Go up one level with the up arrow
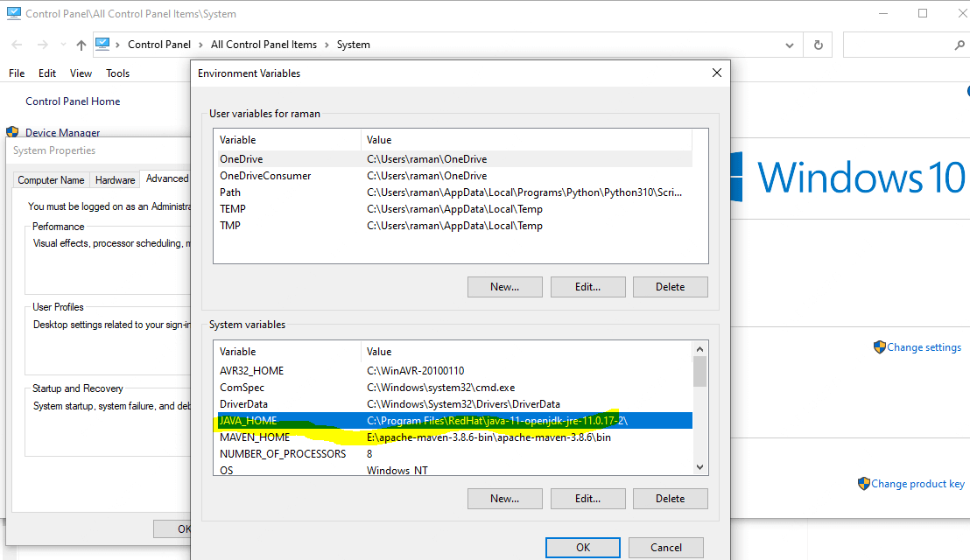The width and height of the screenshot is (970, 560). pyautogui.click(x=80, y=44)
